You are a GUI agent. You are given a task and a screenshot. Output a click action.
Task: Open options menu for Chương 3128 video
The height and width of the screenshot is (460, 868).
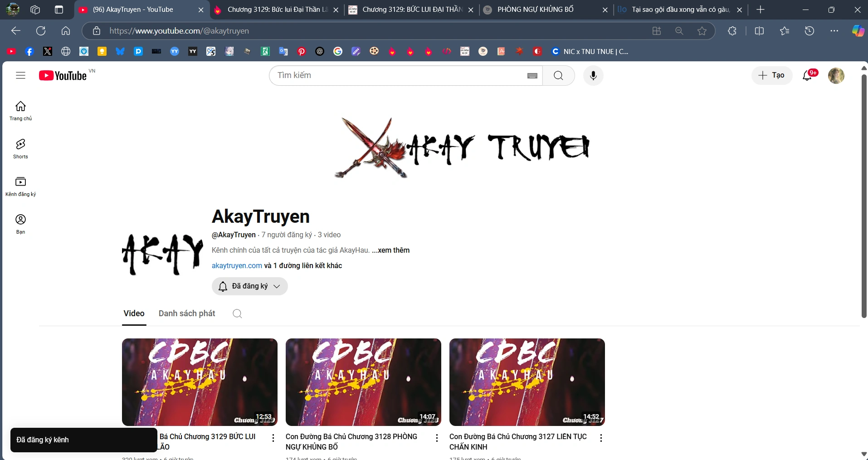click(x=437, y=438)
